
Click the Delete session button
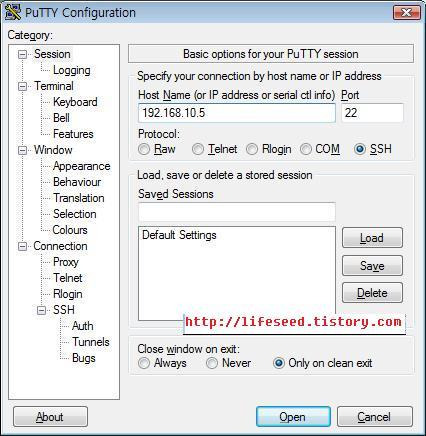click(x=372, y=293)
